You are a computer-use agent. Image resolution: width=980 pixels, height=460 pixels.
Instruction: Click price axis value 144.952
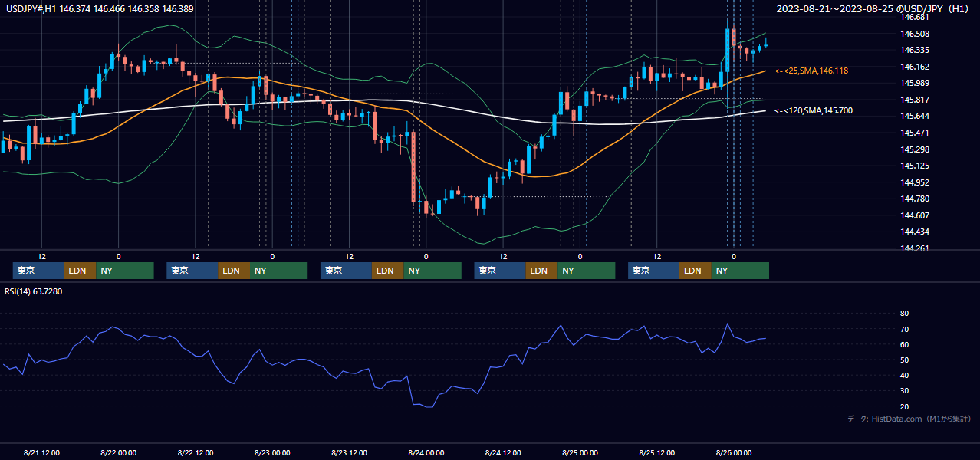(914, 182)
